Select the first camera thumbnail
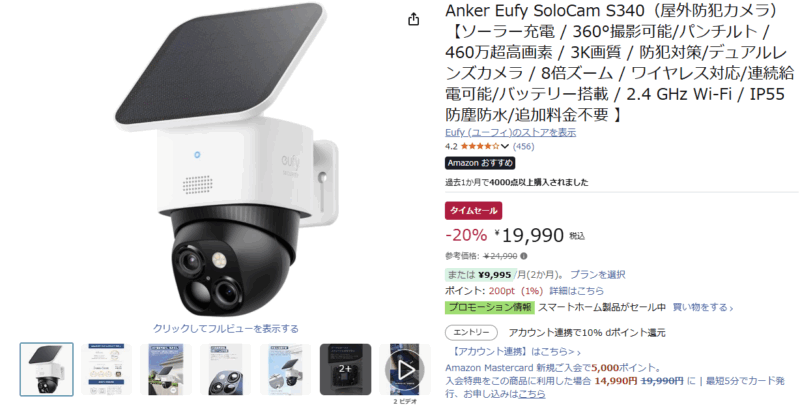 (x=46, y=370)
